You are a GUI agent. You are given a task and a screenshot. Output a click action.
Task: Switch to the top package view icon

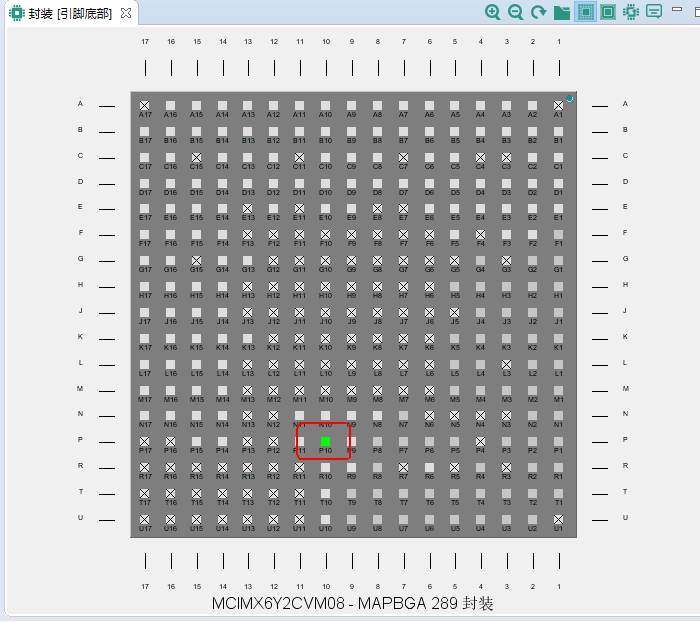(608, 12)
